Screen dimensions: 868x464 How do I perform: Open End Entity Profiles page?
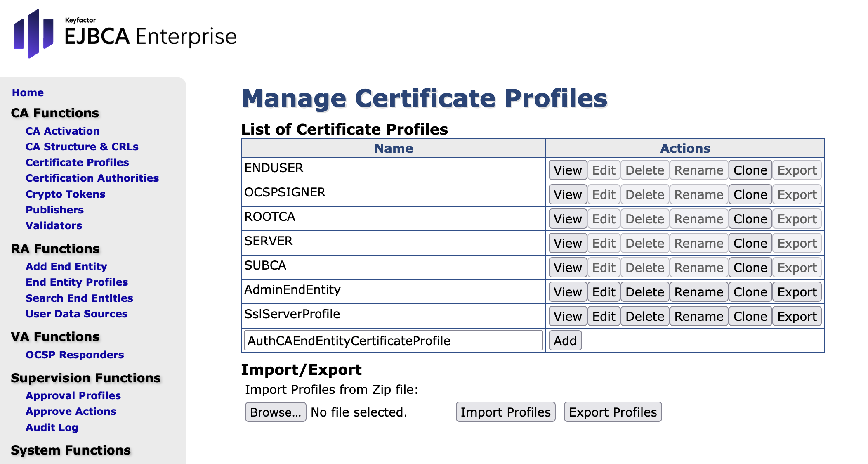[x=77, y=282]
